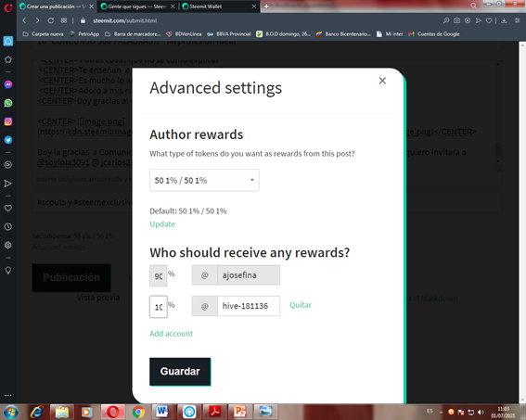This screenshot has width=526, height=420.
Task: Open the sidebar lightbulb tips icon
Action: (x=8, y=270)
